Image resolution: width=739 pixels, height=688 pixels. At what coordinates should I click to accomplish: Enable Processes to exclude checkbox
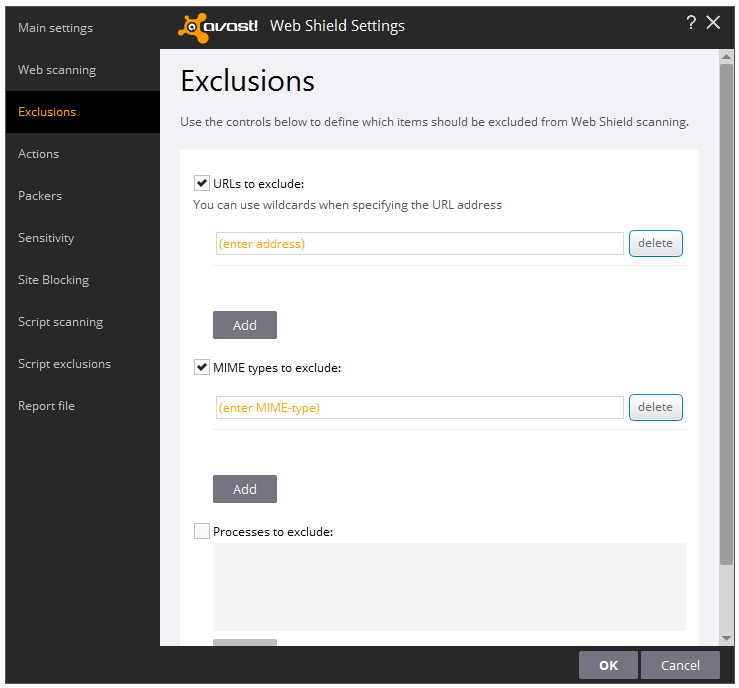(202, 531)
